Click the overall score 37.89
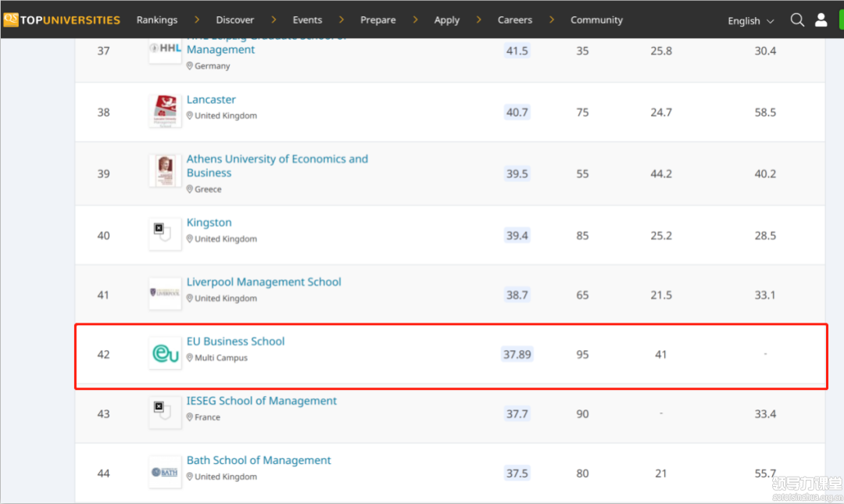 [x=517, y=354]
